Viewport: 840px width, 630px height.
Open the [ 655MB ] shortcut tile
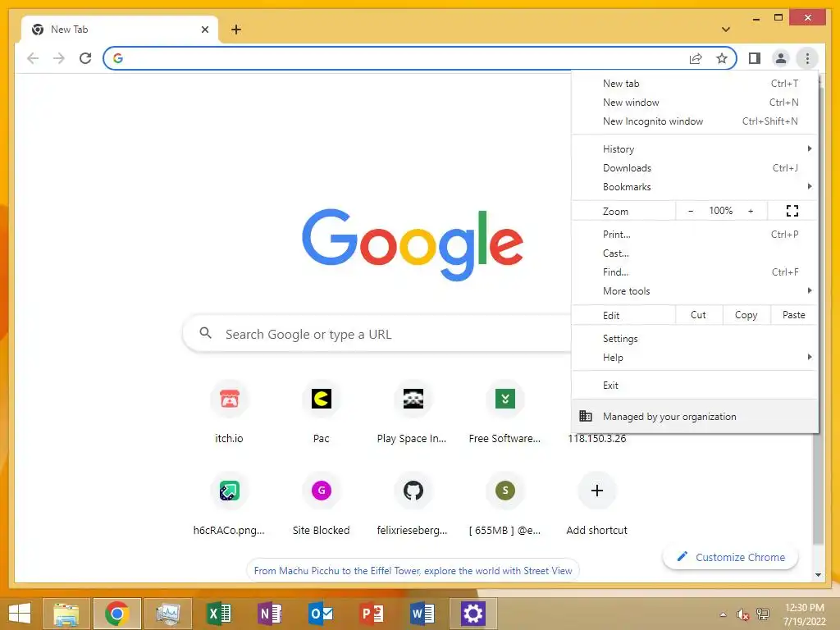pos(504,504)
